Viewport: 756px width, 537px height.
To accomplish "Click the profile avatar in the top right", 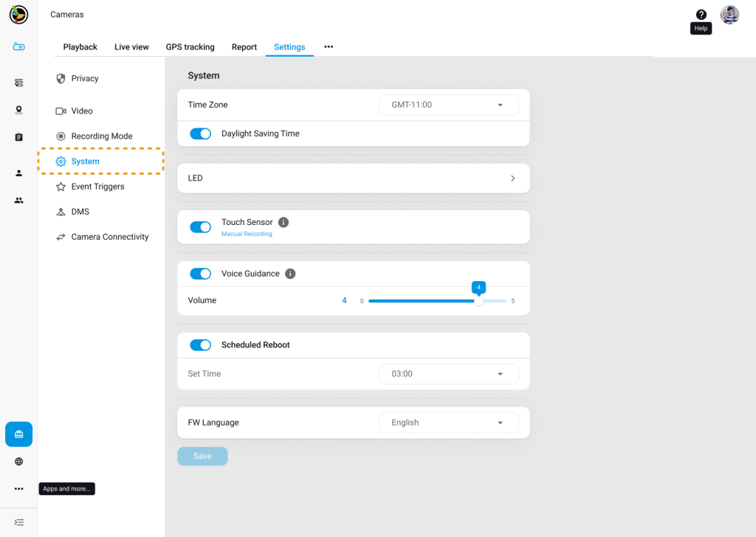I will pyautogui.click(x=729, y=14).
